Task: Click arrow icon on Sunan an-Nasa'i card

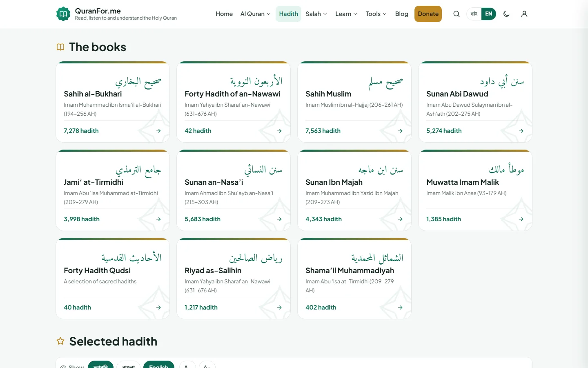Action: click(x=279, y=219)
